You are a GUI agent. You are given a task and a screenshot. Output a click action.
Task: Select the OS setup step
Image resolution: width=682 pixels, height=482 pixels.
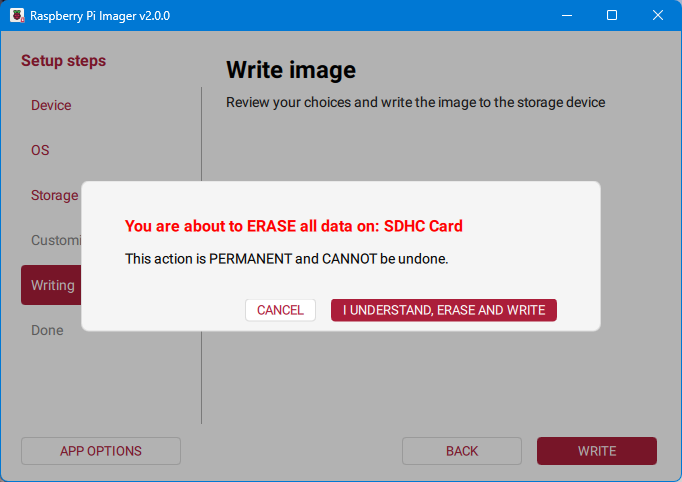pos(40,151)
